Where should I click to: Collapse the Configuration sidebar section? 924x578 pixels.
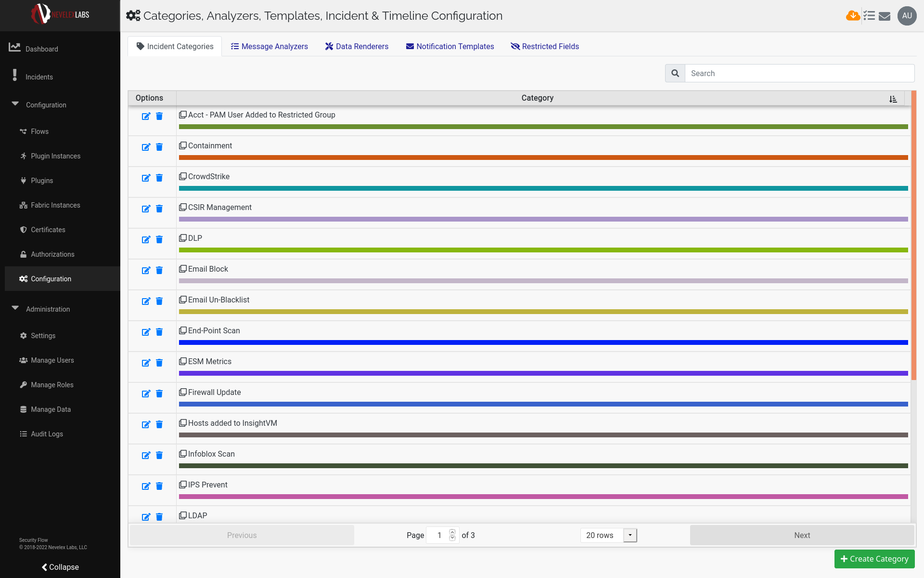[15, 104]
